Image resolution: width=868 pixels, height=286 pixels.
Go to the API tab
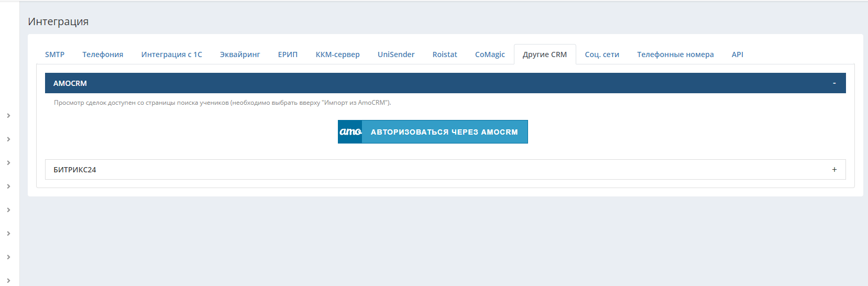[x=737, y=54]
